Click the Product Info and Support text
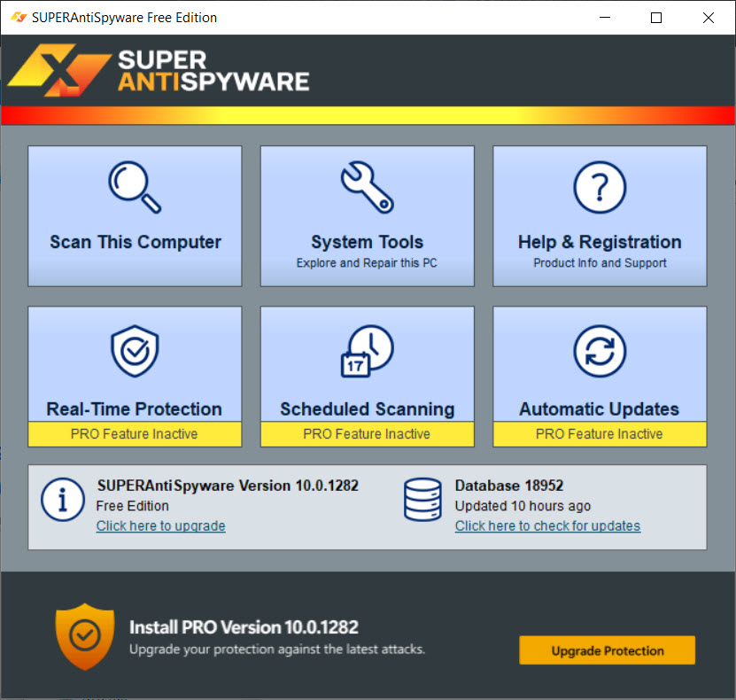736x700 pixels. coord(600,263)
